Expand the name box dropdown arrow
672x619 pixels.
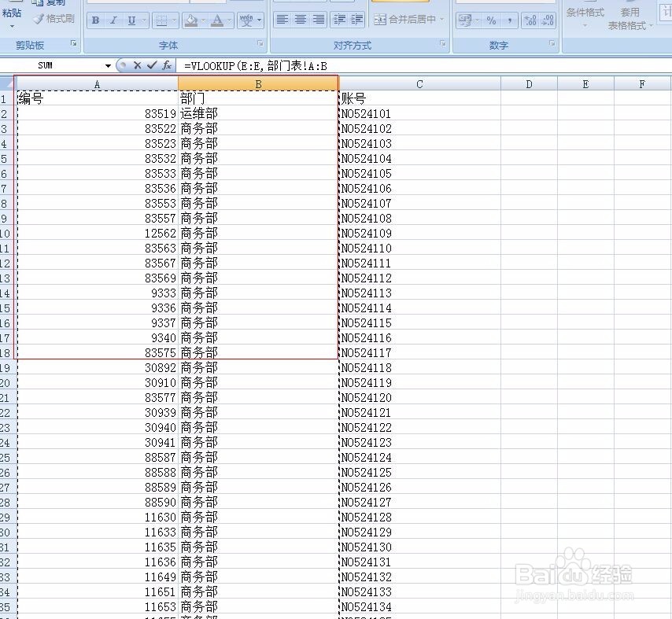point(108,66)
